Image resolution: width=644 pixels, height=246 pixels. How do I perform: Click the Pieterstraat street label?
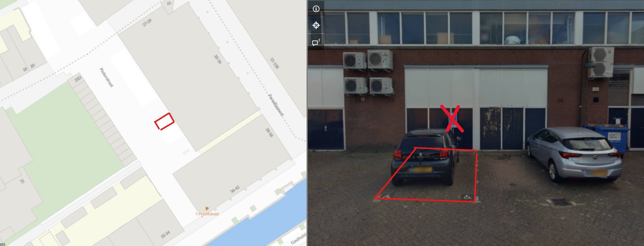[x=106, y=77]
